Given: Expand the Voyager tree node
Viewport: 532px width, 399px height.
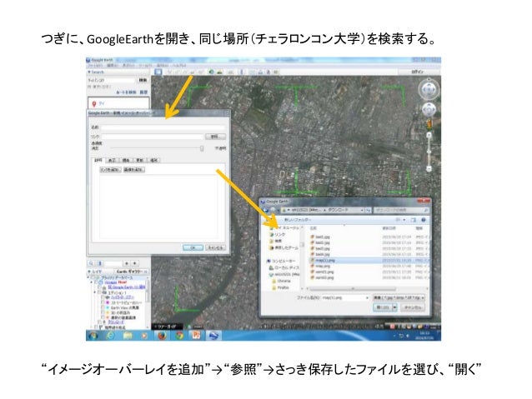Looking at the screenshot, I should [92, 282].
